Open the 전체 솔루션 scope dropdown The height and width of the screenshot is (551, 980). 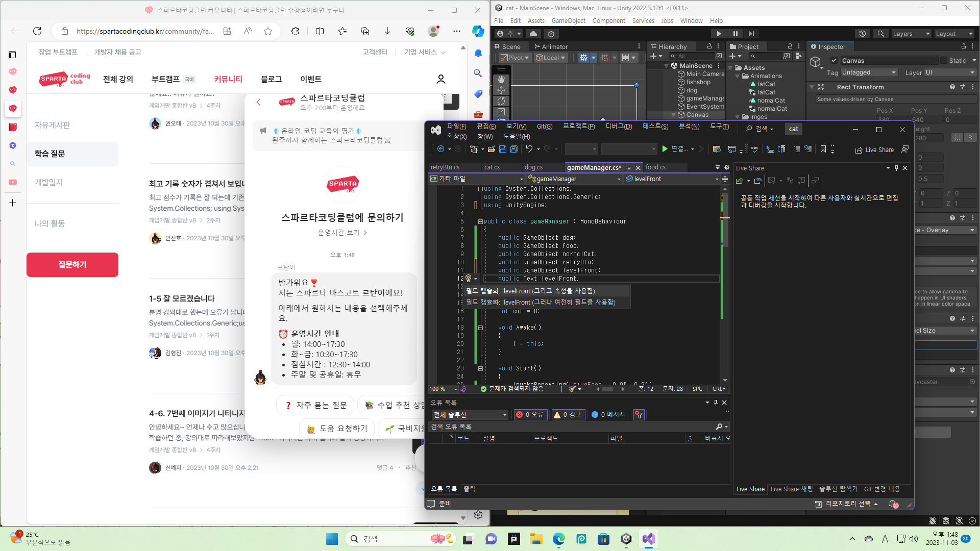470,415
